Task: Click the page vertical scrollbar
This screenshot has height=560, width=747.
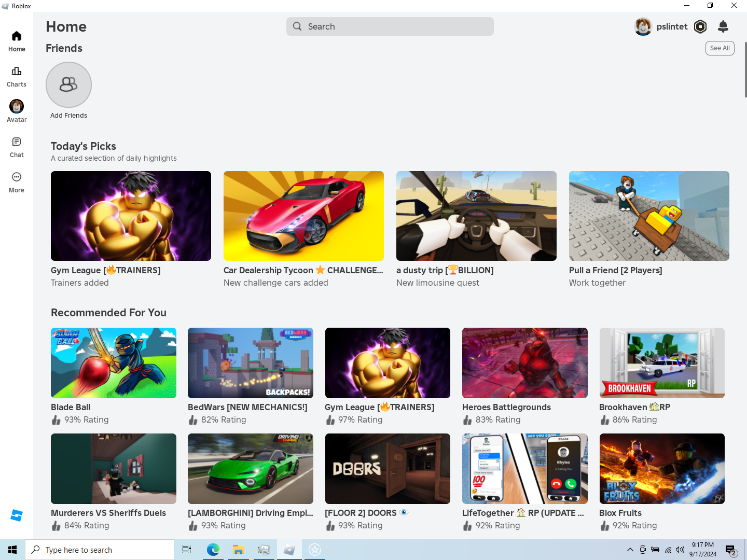Action: point(745,69)
